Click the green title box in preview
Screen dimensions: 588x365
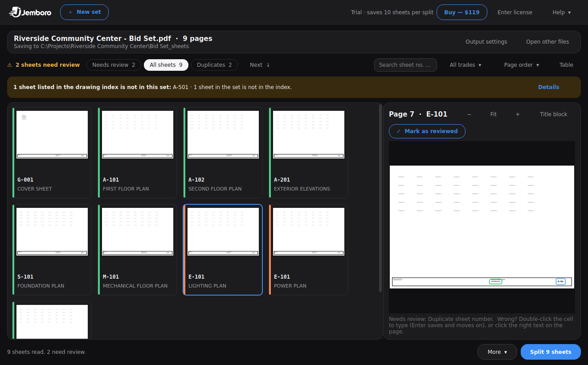495,281
